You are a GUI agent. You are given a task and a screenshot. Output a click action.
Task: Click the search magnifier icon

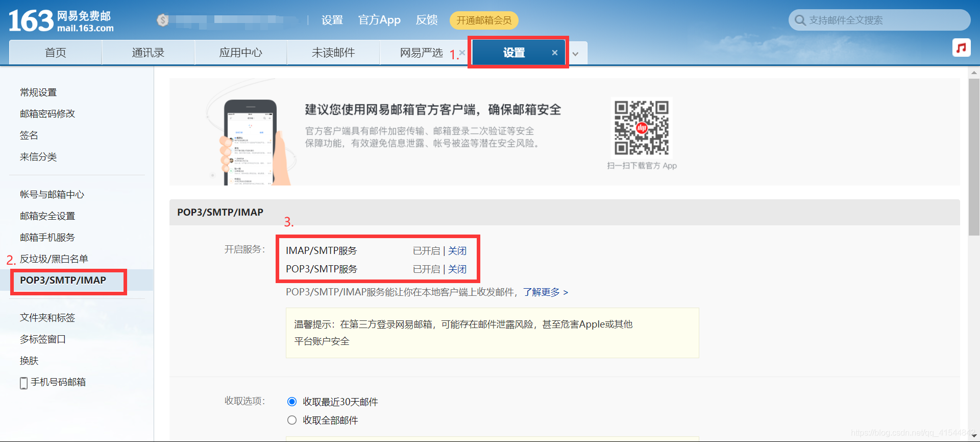coord(800,20)
